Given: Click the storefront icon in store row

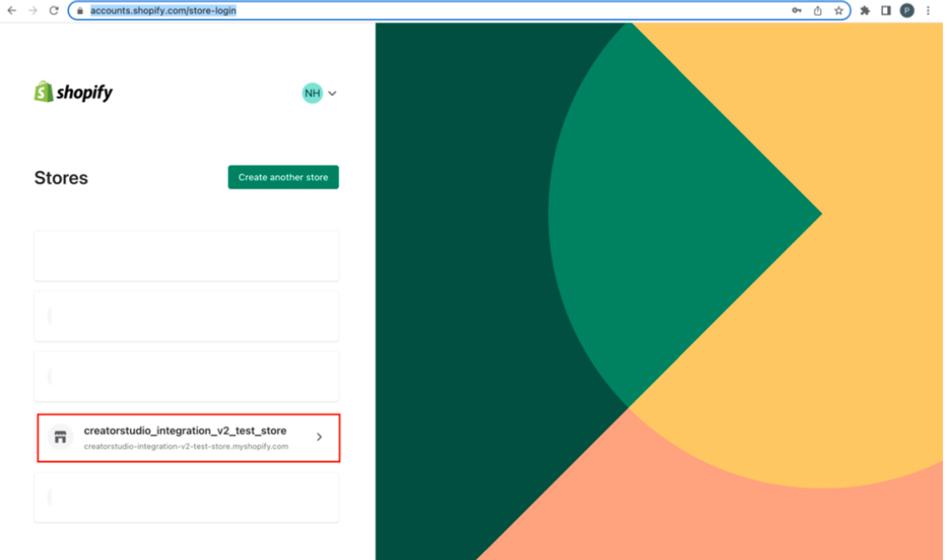Looking at the screenshot, I should (60, 437).
